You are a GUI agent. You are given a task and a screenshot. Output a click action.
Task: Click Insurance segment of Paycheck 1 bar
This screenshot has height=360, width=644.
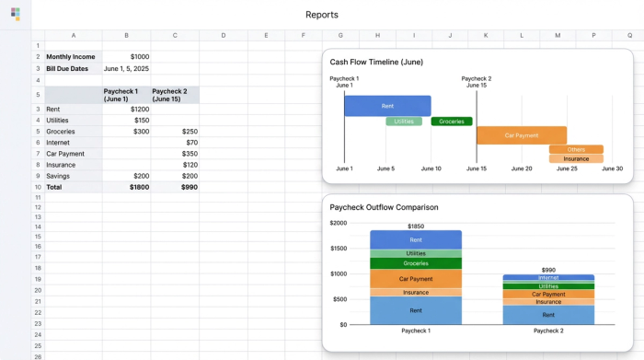[x=416, y=293]
